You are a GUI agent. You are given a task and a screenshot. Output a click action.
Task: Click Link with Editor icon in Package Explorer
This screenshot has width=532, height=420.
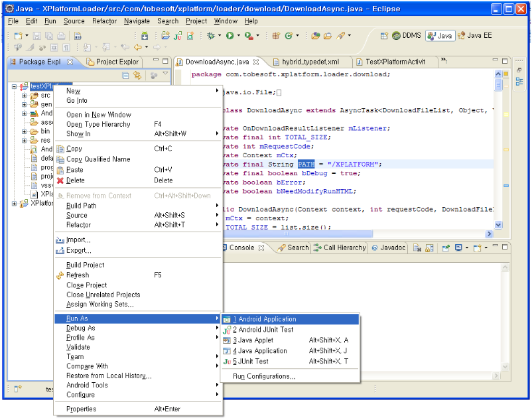point(137,76)
